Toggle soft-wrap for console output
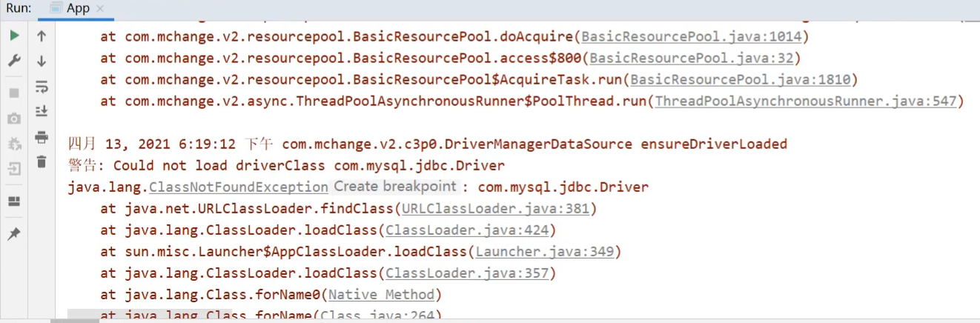Screen dimensions: 980x323 point(42,87)
